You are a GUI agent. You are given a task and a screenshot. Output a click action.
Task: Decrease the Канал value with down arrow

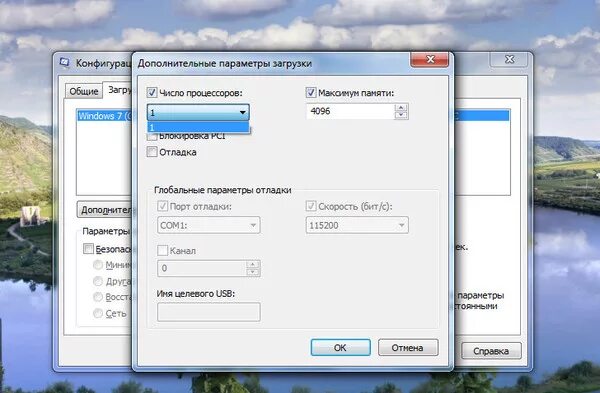click(x=252, y=272)
